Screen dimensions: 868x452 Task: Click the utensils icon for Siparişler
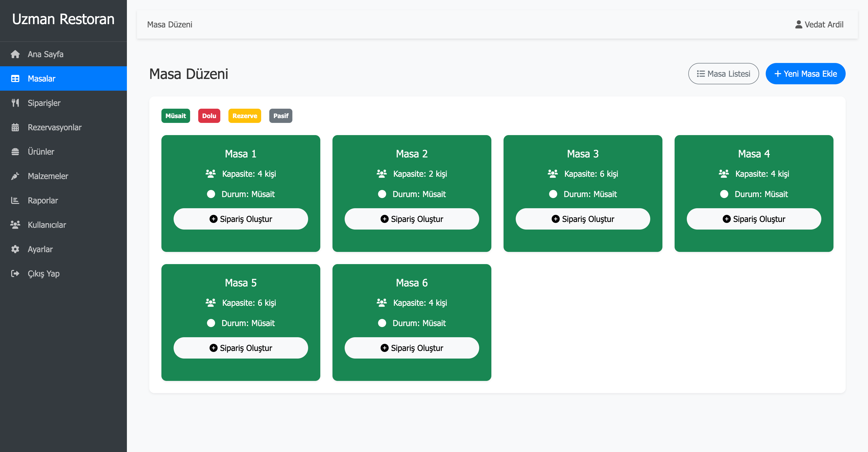coord(15,103)
